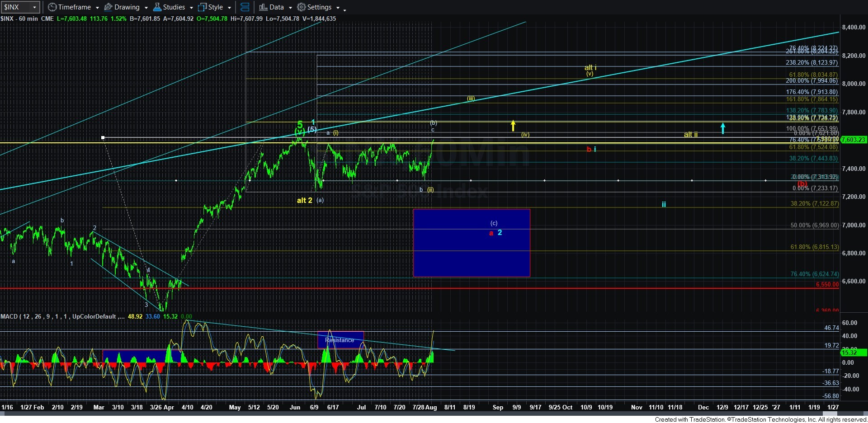
Task: Click the "-18.77" MACD axis level
Action: (x=830, y=371)
